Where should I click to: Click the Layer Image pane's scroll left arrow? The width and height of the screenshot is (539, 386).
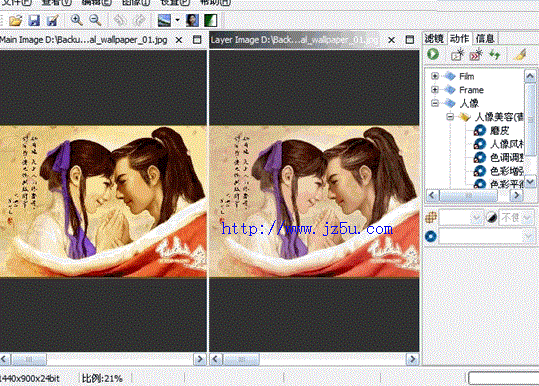(x=216, y=360)
